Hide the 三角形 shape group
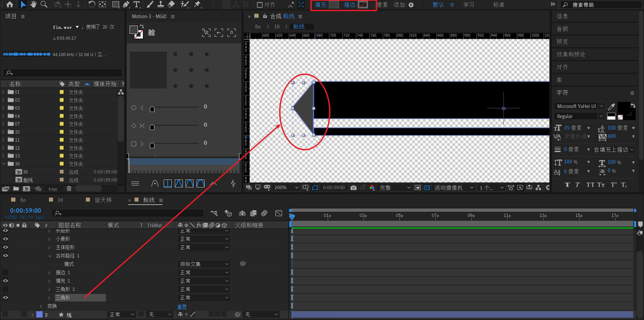 [5, 298]
